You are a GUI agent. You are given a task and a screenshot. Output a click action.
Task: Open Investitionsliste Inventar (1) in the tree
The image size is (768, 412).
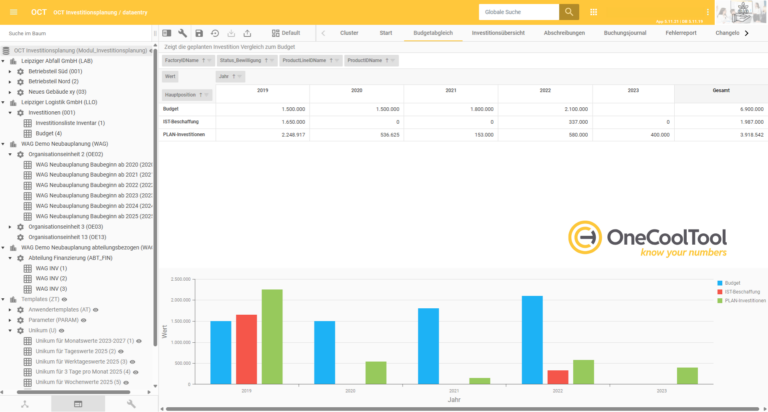coord(69,122)
